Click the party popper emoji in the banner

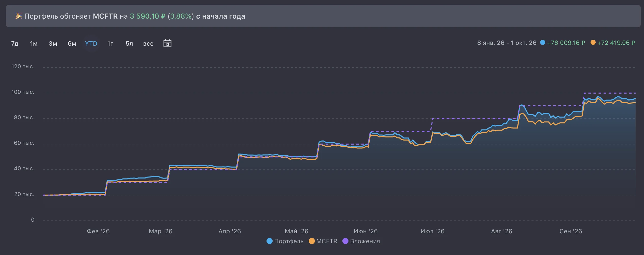(x=19, y=16)
